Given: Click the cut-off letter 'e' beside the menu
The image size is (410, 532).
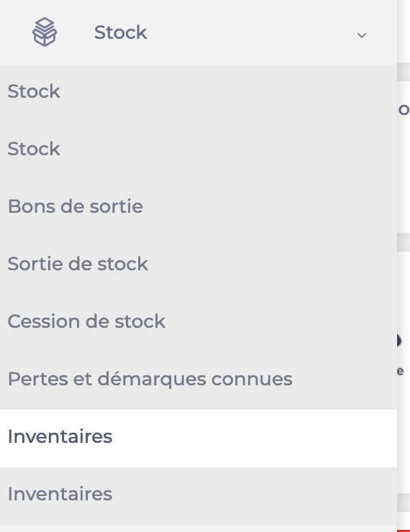Looking at the screenshot, I should 401,371.
